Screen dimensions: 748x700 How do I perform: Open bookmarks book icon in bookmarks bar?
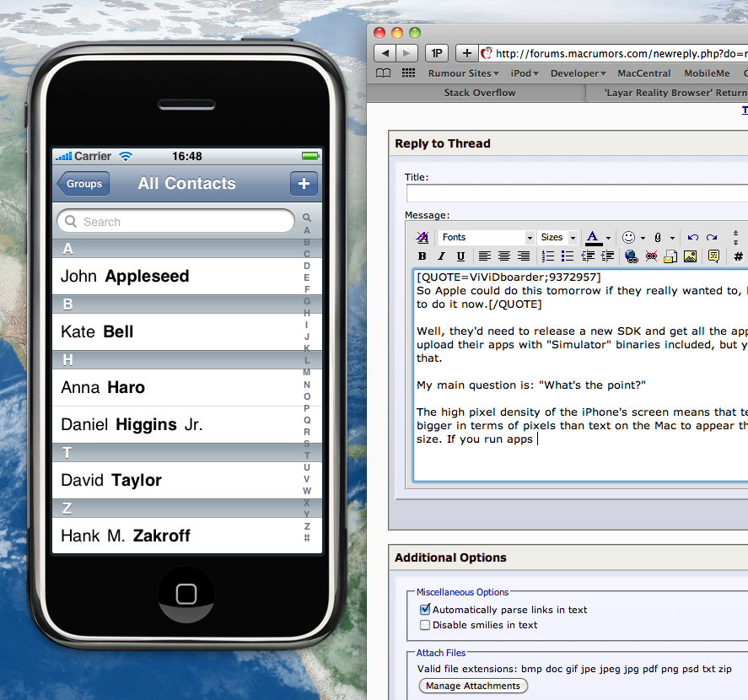pyautogui.click(x=383, y=73)
